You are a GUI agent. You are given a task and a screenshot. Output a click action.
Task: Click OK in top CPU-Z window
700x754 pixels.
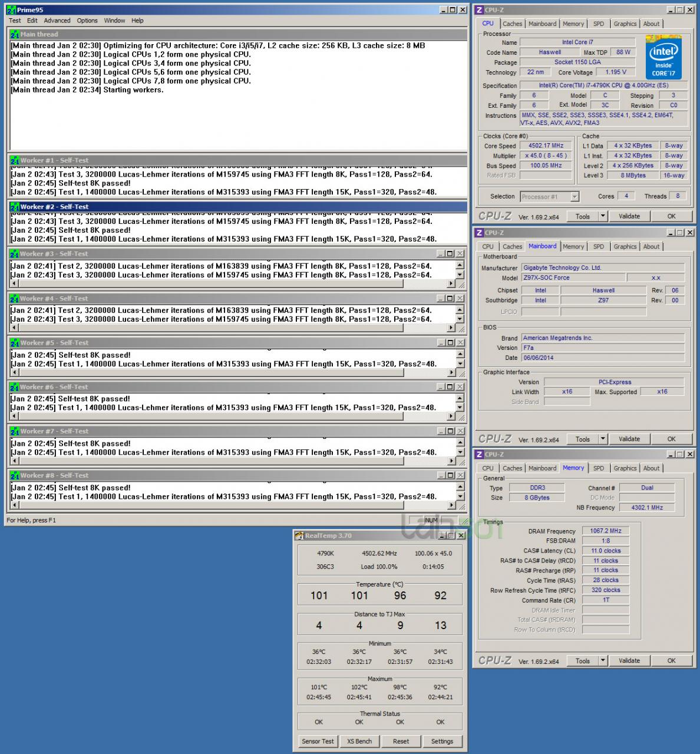(x=671, y=216)
